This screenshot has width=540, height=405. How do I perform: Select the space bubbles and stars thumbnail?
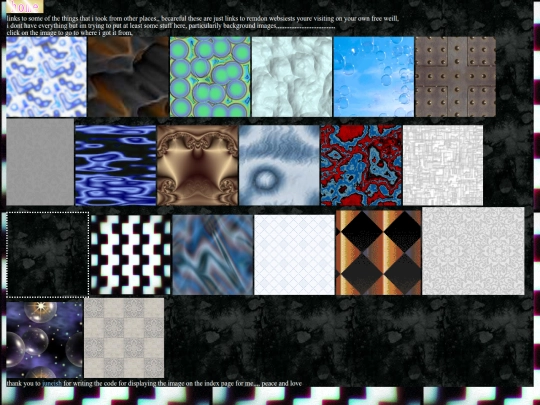point(44,340)
